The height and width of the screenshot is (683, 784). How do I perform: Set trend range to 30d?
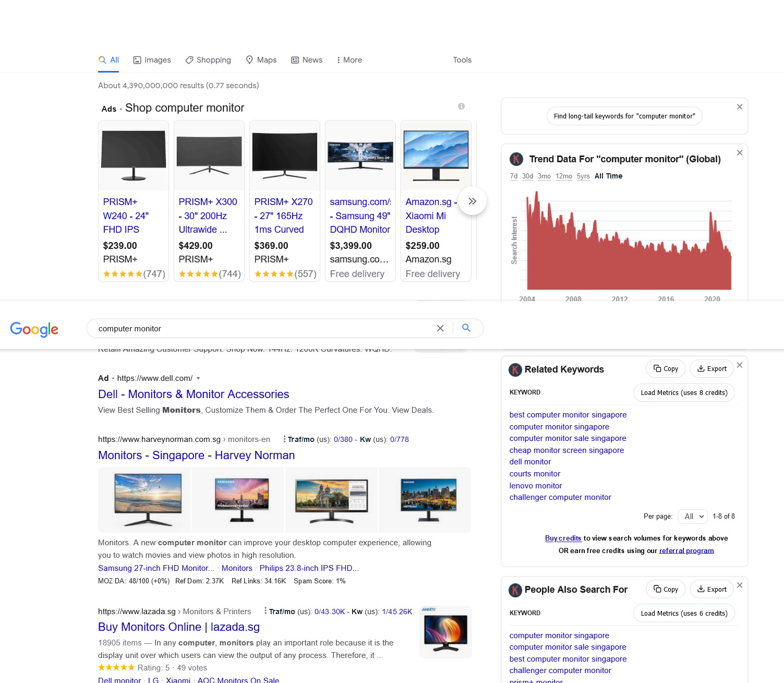pyautogui.click(x=528, y=176)
